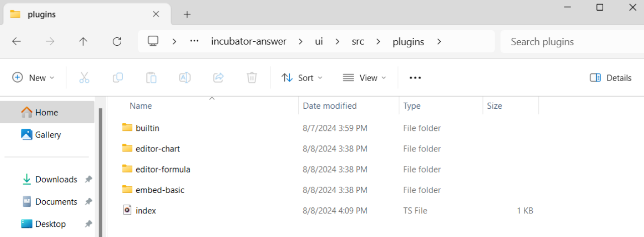
Task: Select the embed-basic folder name
Action: click(x=160, y=190)
